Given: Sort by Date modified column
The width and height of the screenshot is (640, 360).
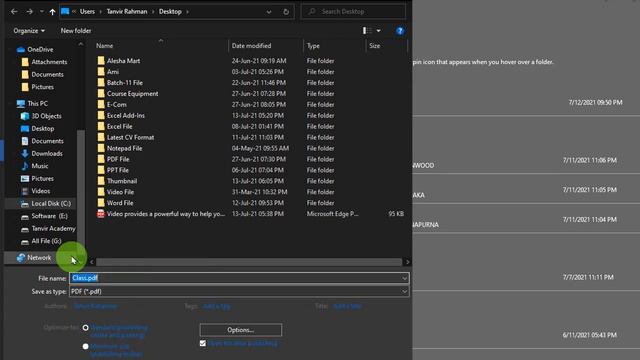Looking at the screenshot, I should tap(251, 46).
